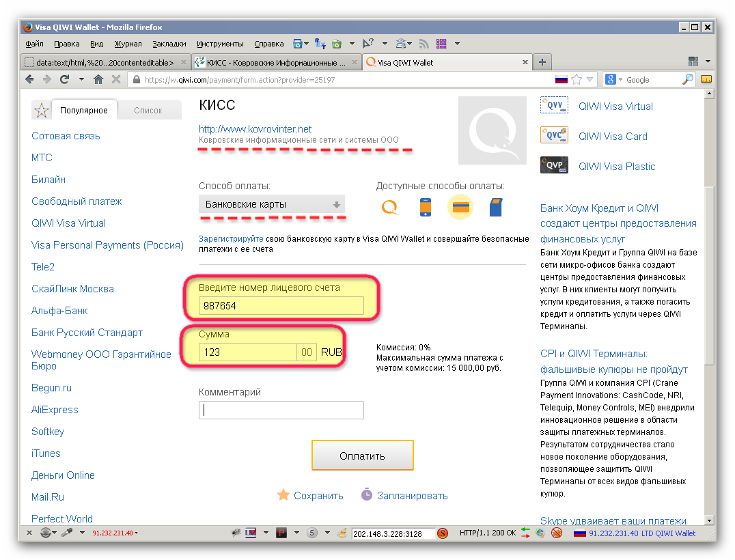
Task: Click the purple grid toolbar icon
Action: 441,44
